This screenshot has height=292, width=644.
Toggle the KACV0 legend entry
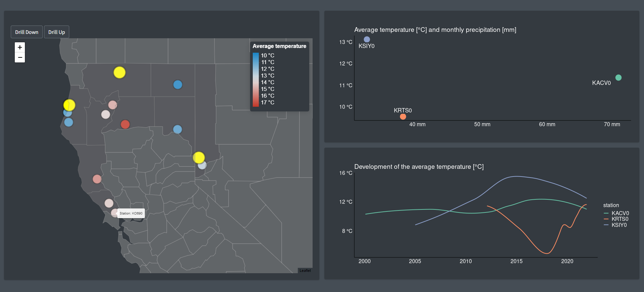click(620, 213)
